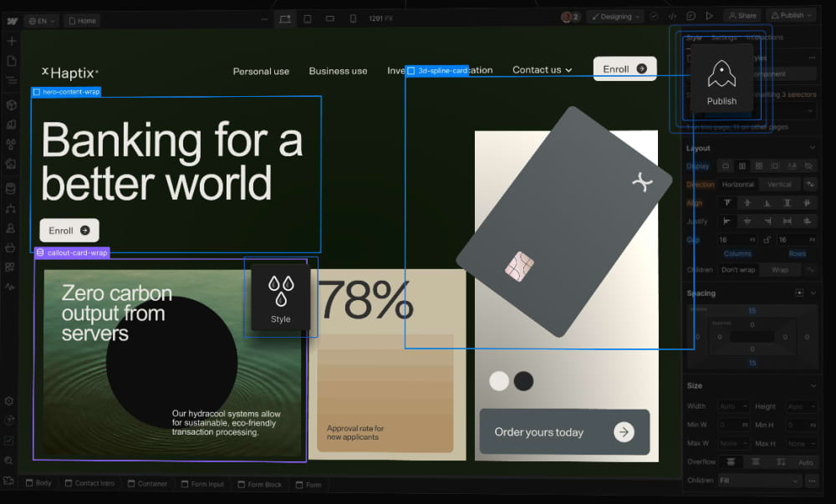The height and width of the screenshot is (504, 836).
Task: Click the Share button
Action: click(x=742, y=15)
